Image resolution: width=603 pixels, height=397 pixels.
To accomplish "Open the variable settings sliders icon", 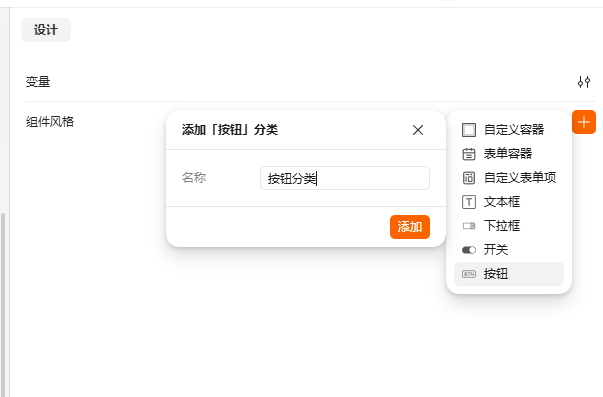I will [x=584, y=82].
